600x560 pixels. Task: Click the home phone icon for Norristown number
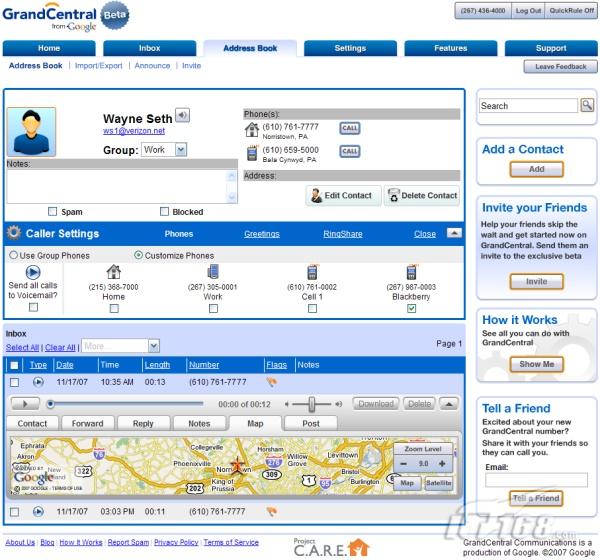coord(252,129)
